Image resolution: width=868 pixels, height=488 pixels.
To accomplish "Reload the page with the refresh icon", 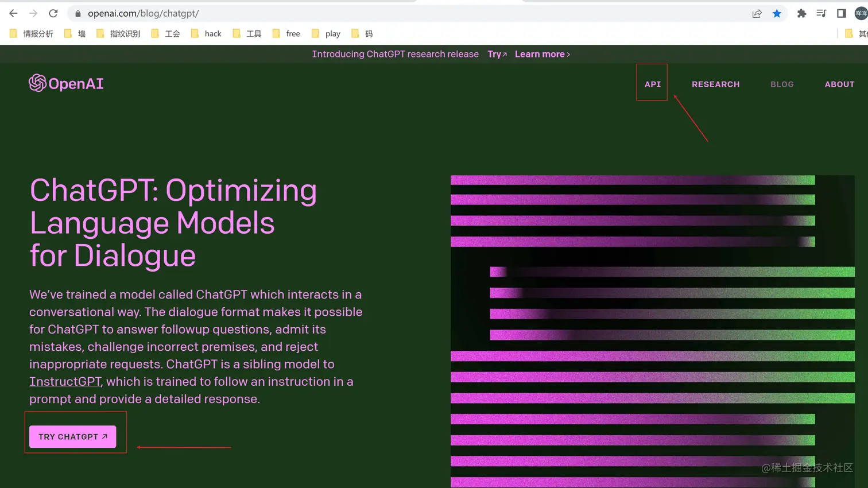I will (x=53, y=13).
